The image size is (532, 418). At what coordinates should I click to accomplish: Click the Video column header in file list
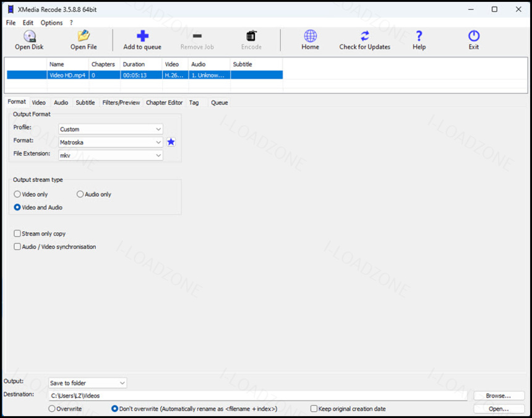[x=176, y=64]
